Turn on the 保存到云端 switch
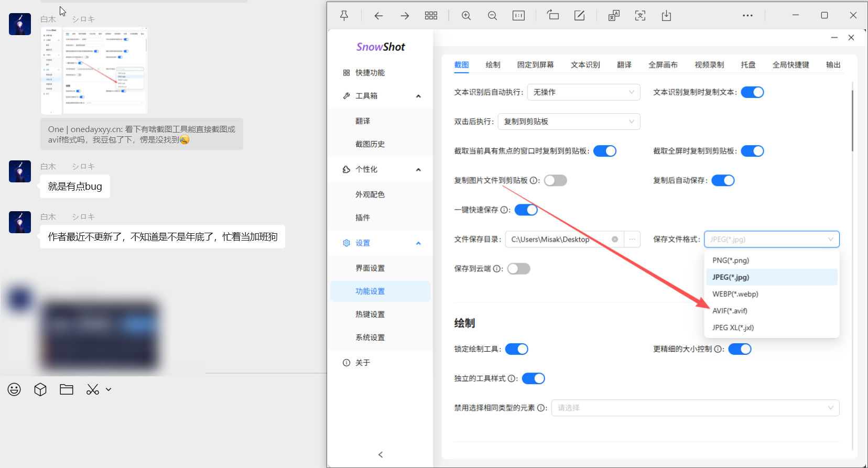This screenshot has height=468, width=868. [518, 269]
